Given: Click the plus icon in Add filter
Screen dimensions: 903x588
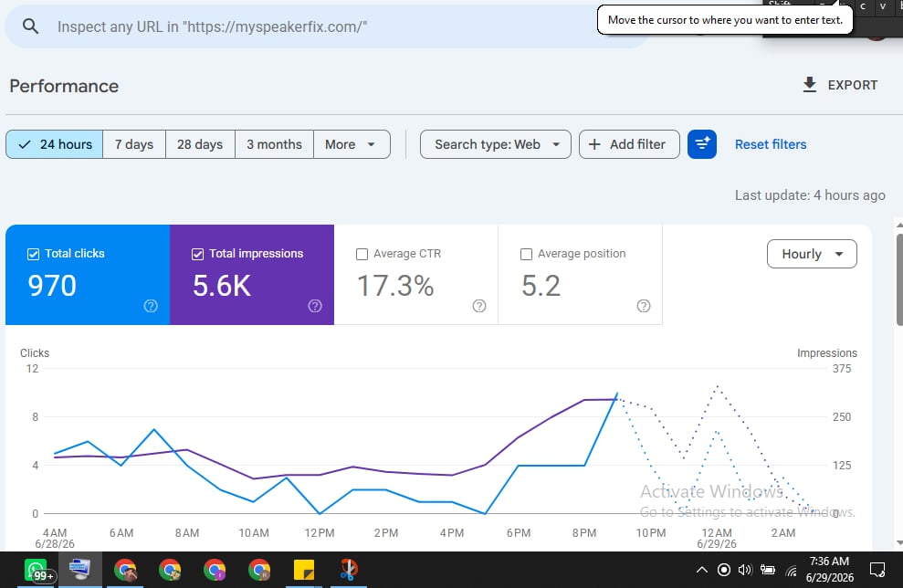Looking at the screenshot, I should 594,144.
